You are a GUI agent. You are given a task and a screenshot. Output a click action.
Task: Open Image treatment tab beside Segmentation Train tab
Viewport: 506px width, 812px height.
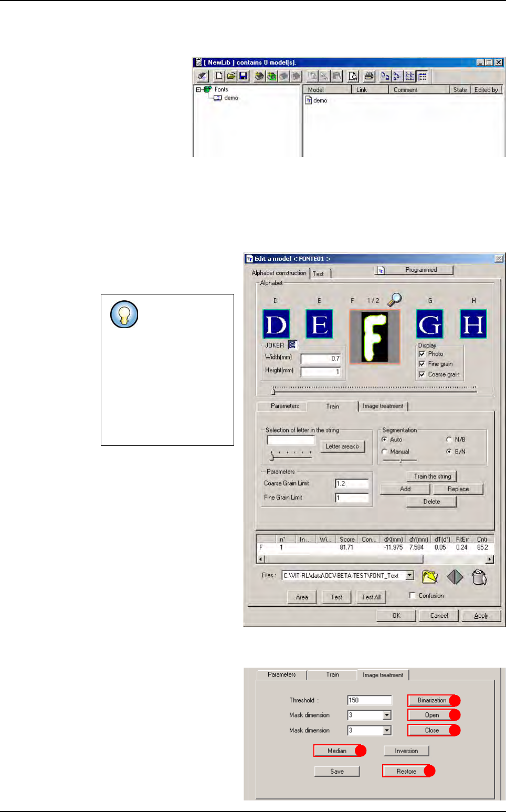[x=383, y=406]
